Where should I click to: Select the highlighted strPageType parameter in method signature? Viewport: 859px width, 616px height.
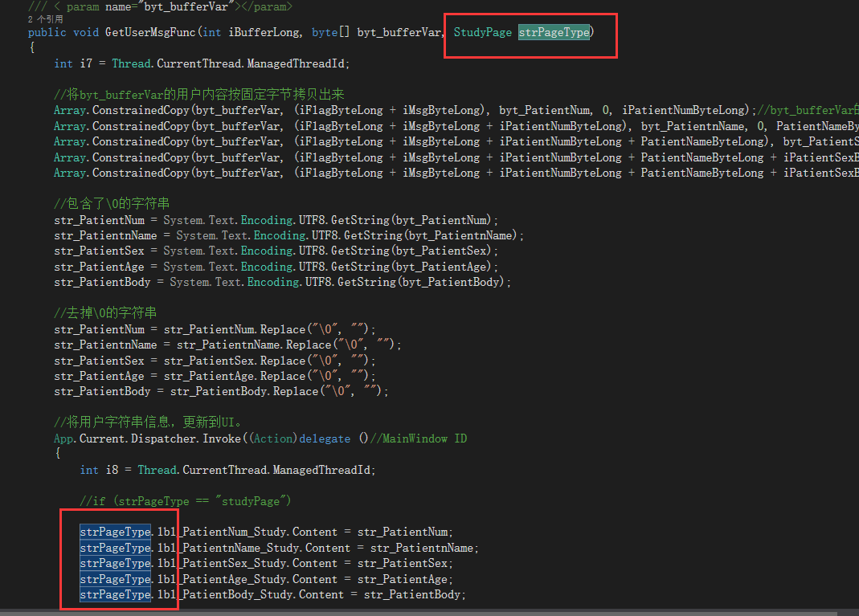pos(553,32)
